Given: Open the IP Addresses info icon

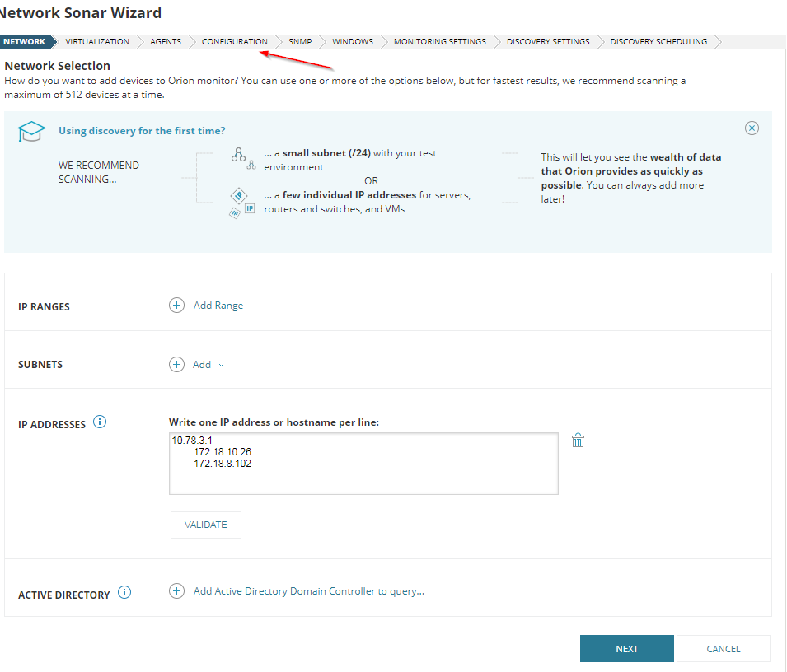Looking at the screenshot, I should tap(100, 422).
